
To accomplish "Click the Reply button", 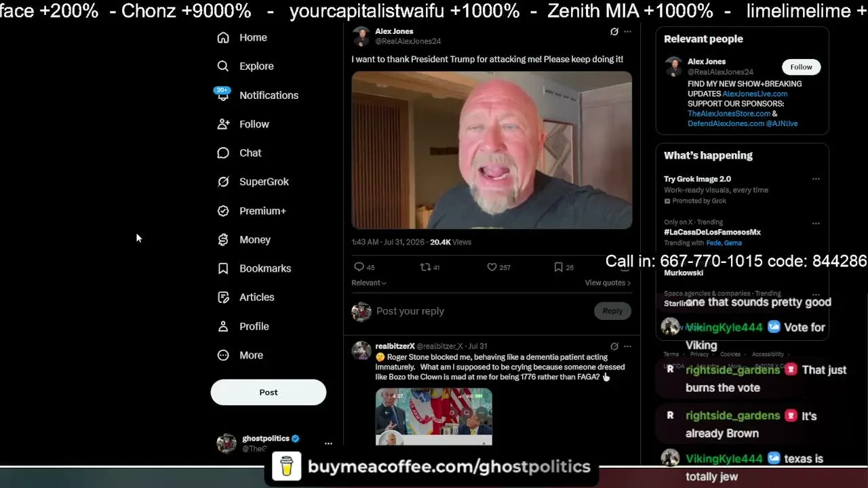I will 612,311.
